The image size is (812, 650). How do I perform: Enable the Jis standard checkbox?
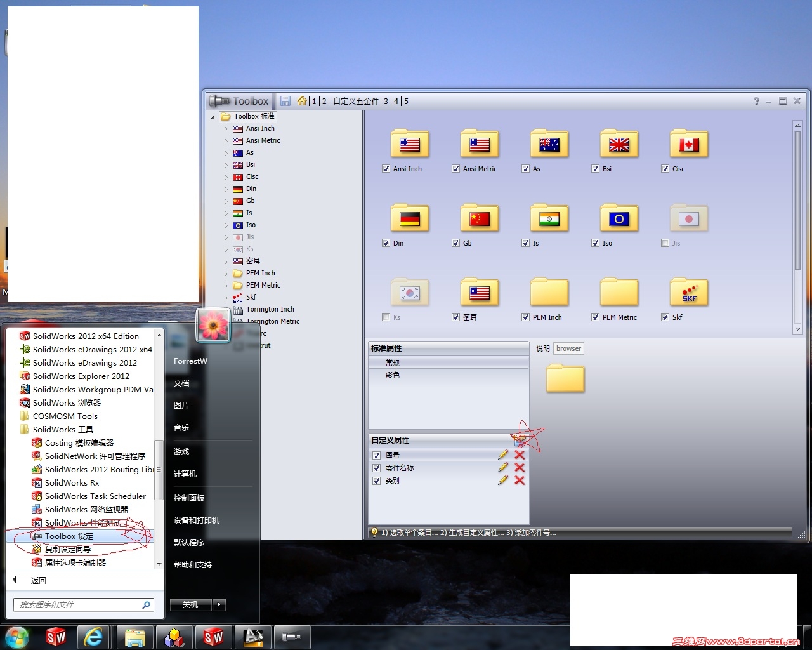pyautogui.click(x=665, y=243)
